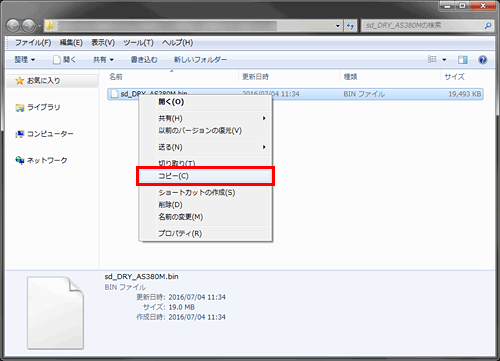The image size is (500, 361).
Task: Open the ライブラリ item in sidebar
Action: (38, 107)
